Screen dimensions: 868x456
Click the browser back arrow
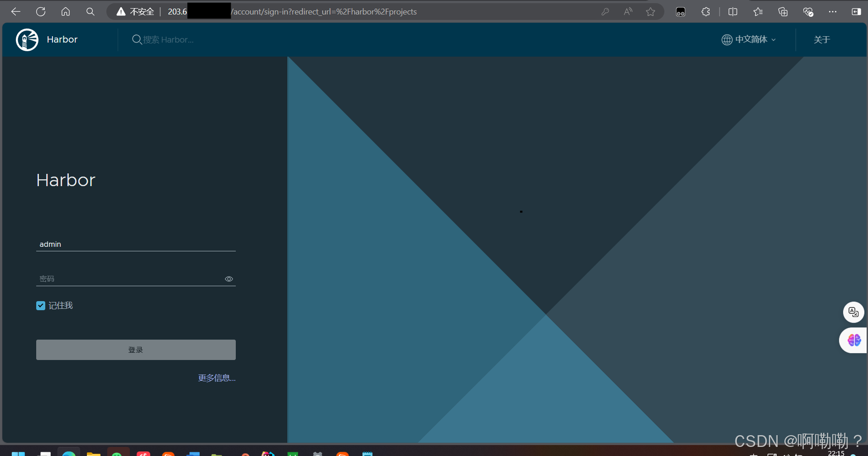coord(16,12)
